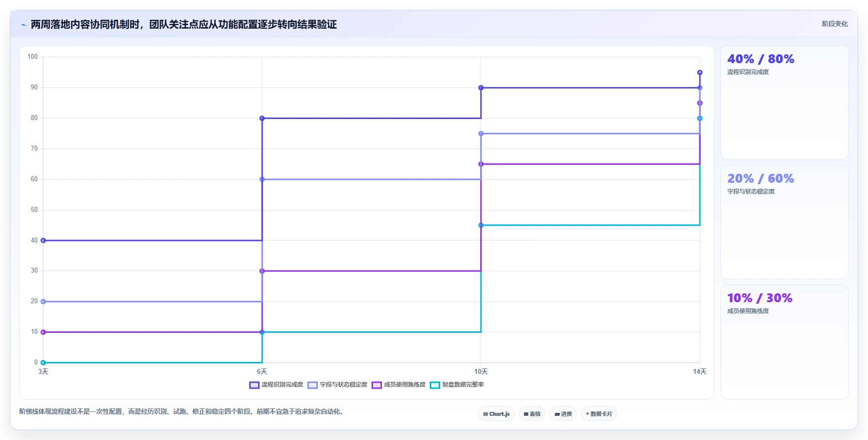
Task: Select the 流程识别完成度 point at 3天 (40)
Action: pos(43,240)
